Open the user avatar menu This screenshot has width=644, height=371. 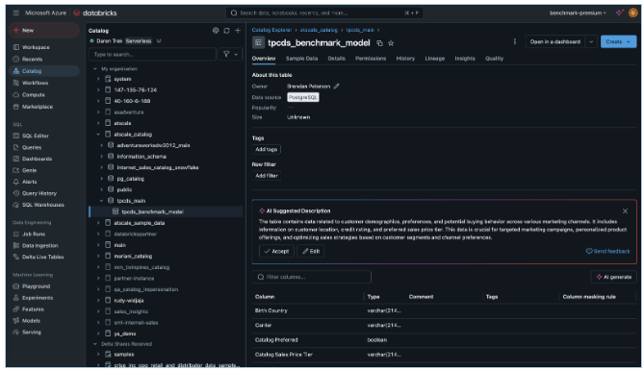633,13
